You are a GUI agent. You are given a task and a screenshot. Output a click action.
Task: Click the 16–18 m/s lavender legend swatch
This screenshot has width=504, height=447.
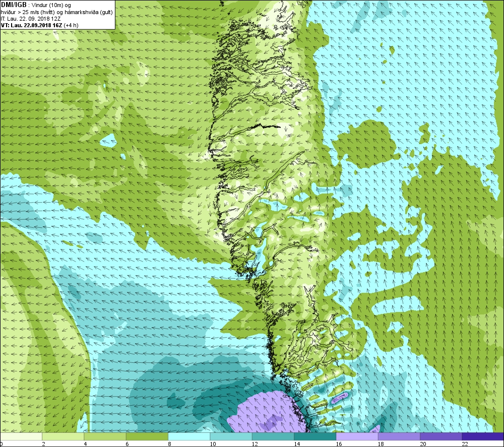click(x=357, y=436)
